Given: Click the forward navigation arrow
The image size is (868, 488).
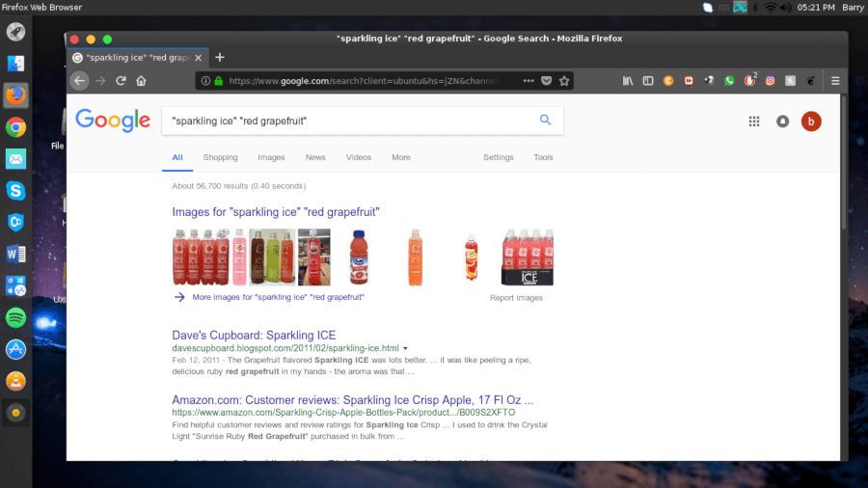Looking at the screenshot, I should click(x=100, y=81).
